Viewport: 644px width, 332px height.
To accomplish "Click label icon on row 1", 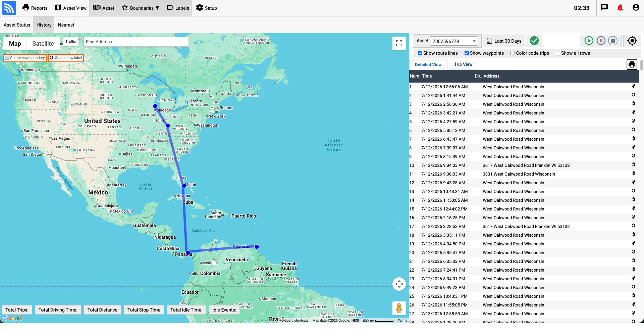I will tap(634, 86).
